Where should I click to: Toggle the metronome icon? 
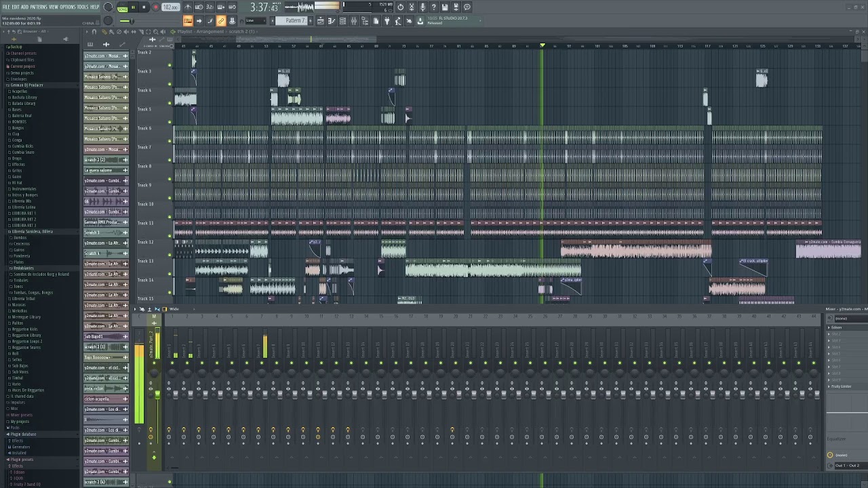click(188, 7)
